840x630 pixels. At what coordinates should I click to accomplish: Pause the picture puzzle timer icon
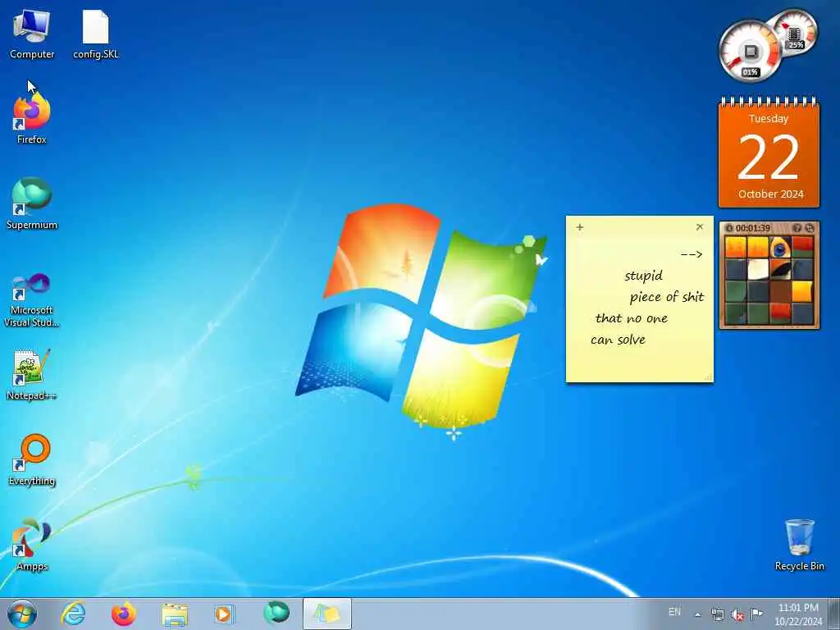pyautogui.click(x=729, y=228)
